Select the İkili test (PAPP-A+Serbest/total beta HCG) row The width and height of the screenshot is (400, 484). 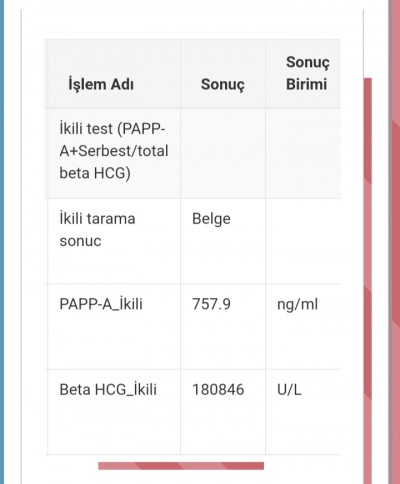(192, 153)
